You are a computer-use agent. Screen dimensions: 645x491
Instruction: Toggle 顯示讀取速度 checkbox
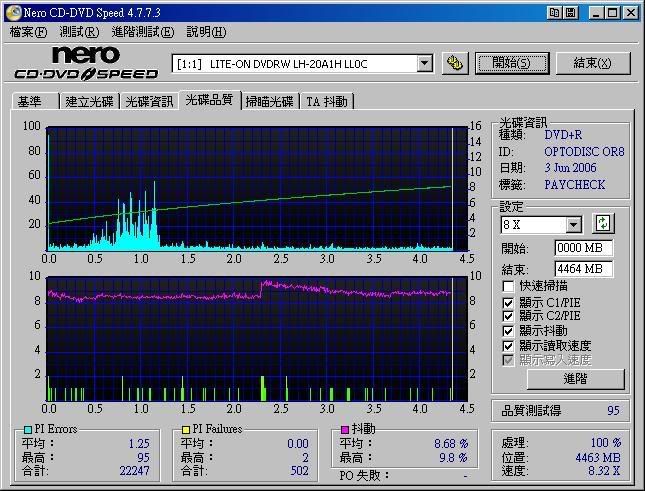click(508, 346)
